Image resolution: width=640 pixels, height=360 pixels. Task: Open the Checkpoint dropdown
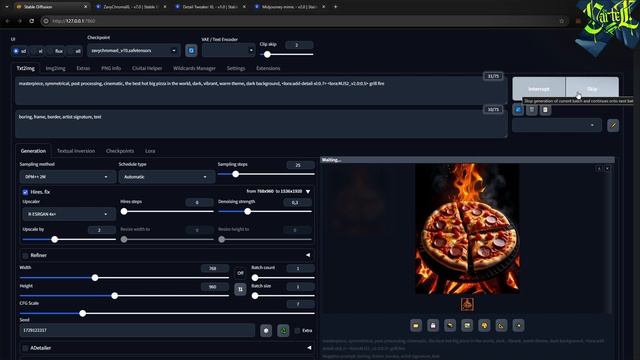[133, 51]
